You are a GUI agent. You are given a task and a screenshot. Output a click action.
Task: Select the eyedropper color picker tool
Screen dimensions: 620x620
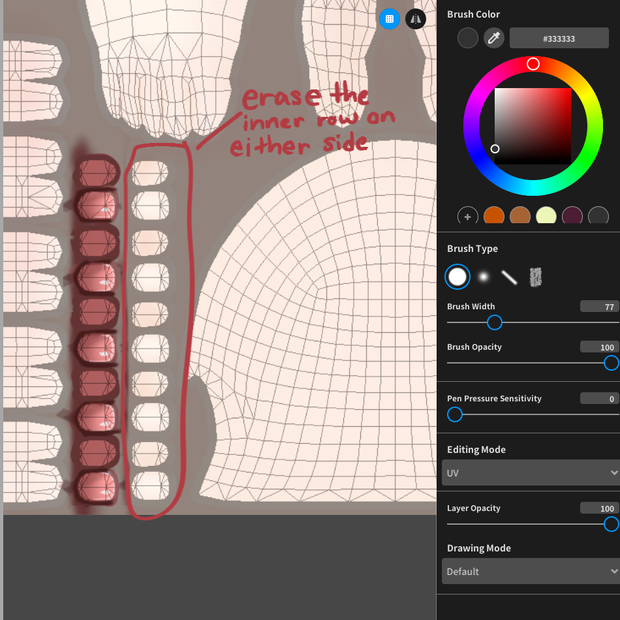[493, 38]
